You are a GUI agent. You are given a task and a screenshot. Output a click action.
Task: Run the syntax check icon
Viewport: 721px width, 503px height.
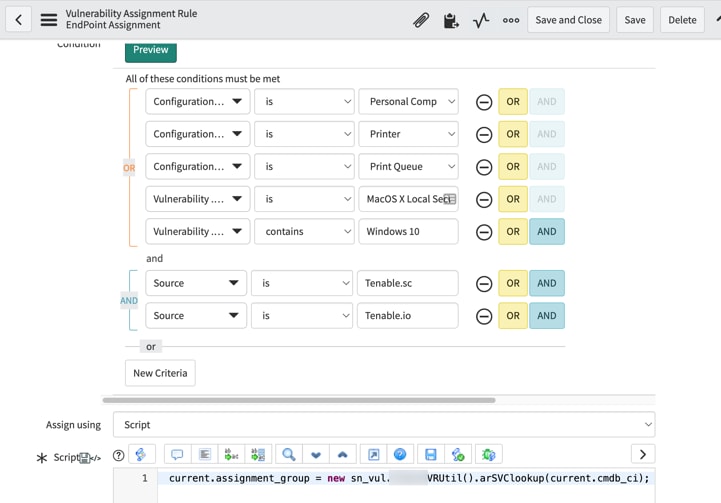pos(458,455)
